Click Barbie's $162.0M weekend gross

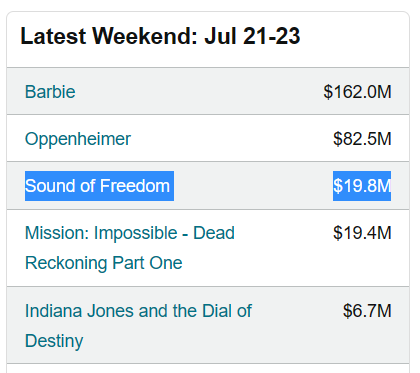coord(357,92)
